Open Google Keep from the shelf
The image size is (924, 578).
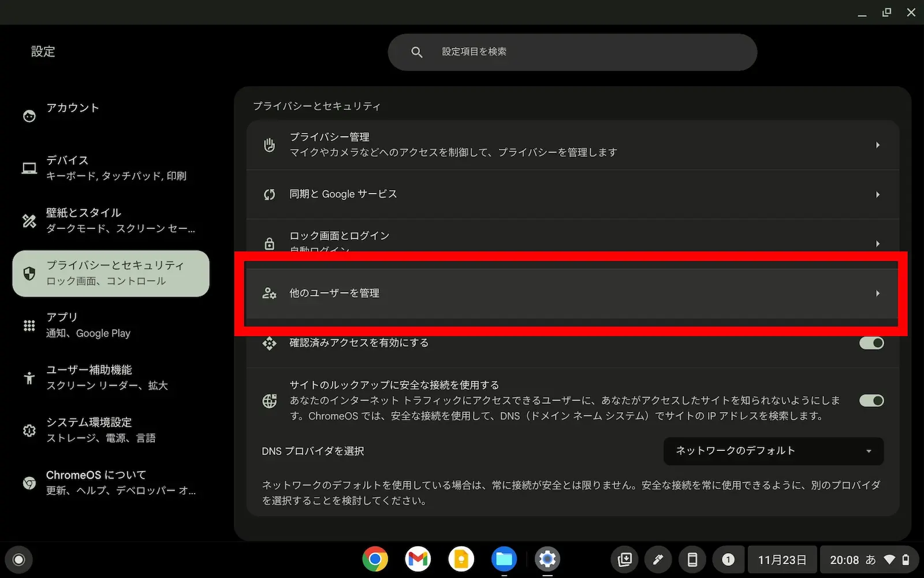coord(461,559)
